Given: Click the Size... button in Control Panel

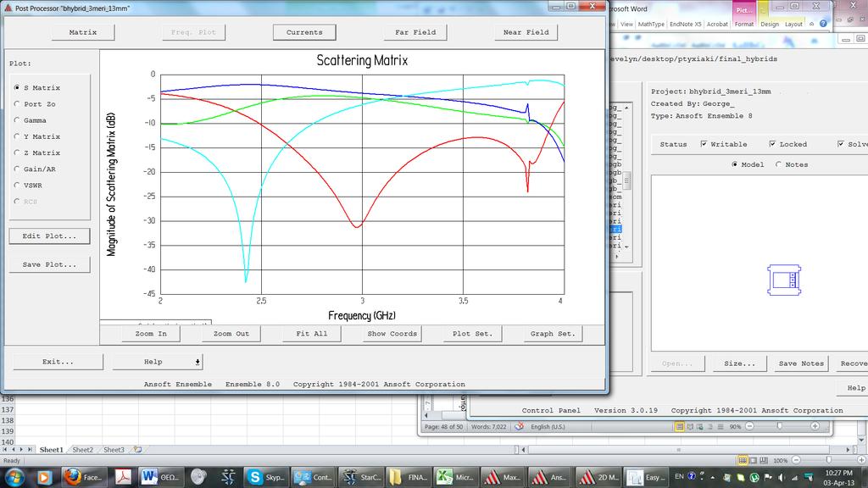Looking at the screenshot, I should (x=739, y=363).
